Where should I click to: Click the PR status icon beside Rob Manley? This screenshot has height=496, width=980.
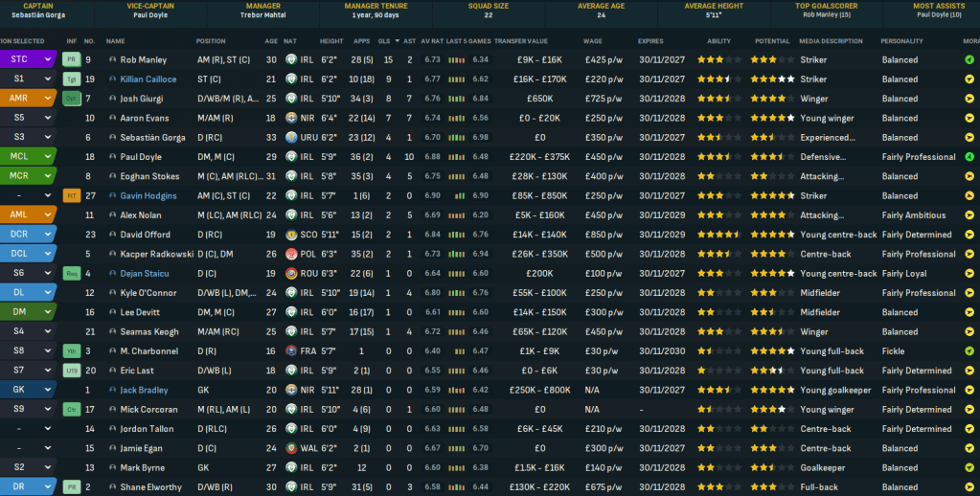[x=71, y=59]
